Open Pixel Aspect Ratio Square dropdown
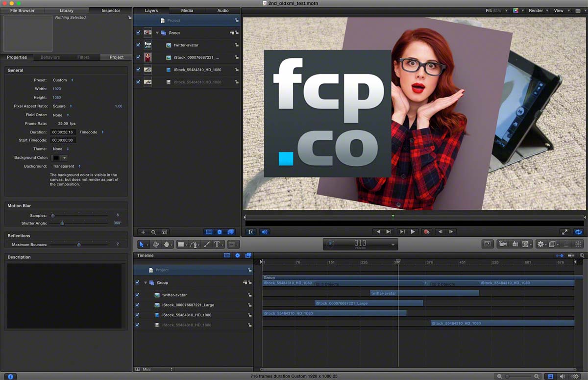Screen dimensions: 588x380 click(x=62, y=106)
